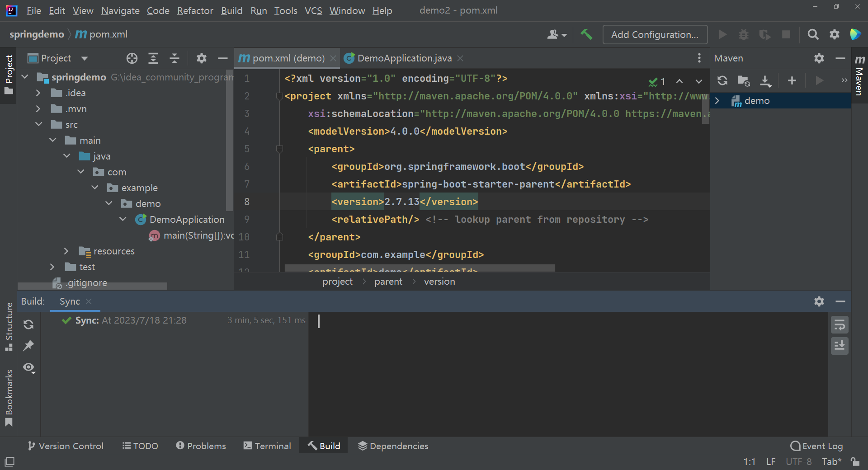Click the LF line separator in status bar
This screenshot has width=868, height=470.
(x=771, y=461)
